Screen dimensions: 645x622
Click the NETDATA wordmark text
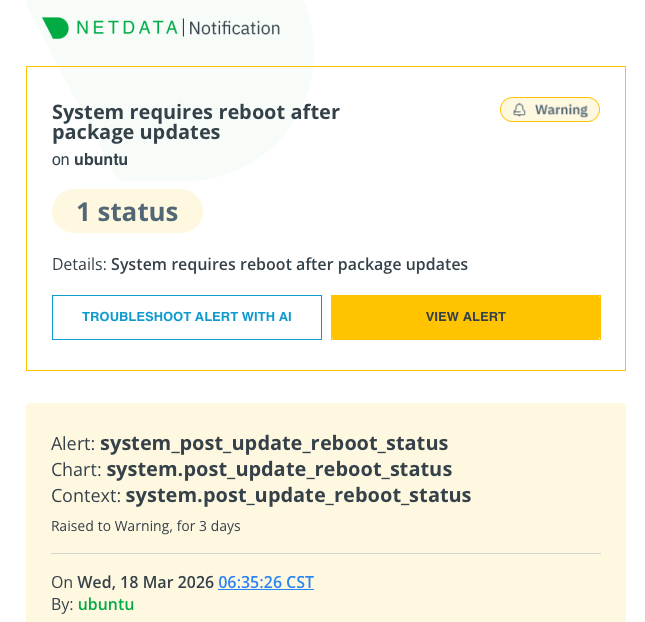coord(128,28)
